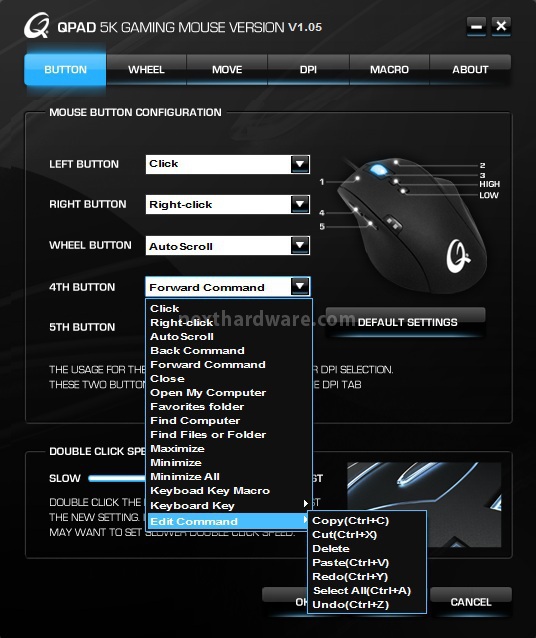Open the DPI tab
536x638 pixels.
(308, 70)
